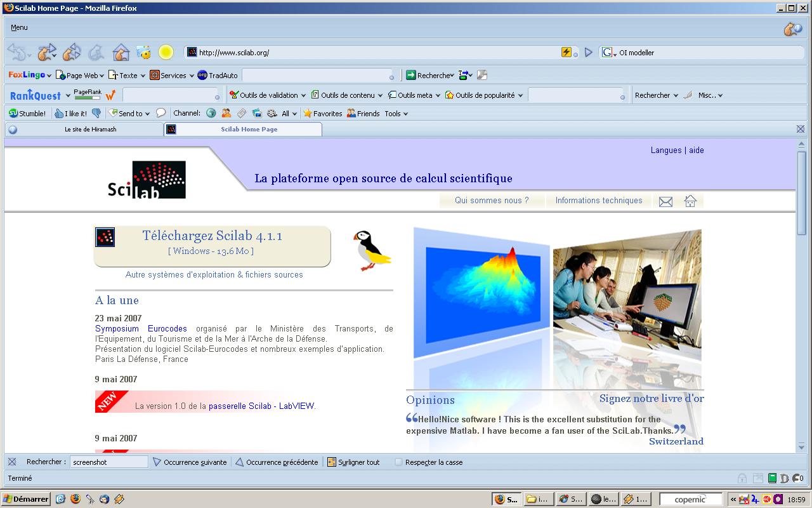The image size is (812, 508).
Task: Close the find bar with X icon
Action: [12, 462]
